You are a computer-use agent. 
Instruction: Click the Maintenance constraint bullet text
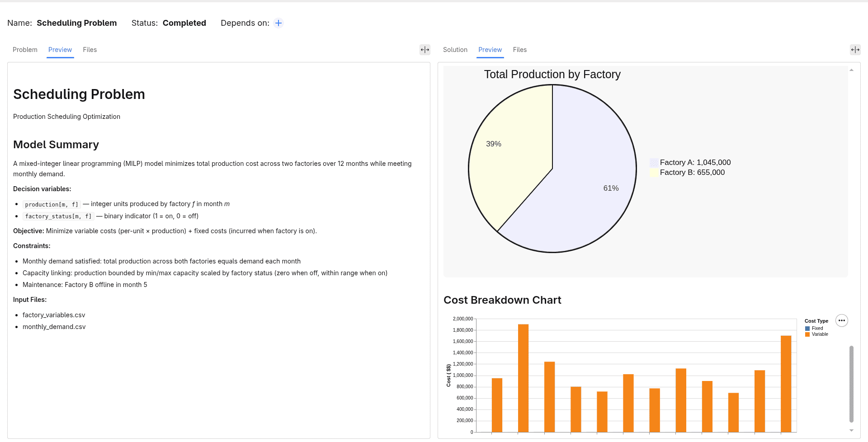(85, 285)
